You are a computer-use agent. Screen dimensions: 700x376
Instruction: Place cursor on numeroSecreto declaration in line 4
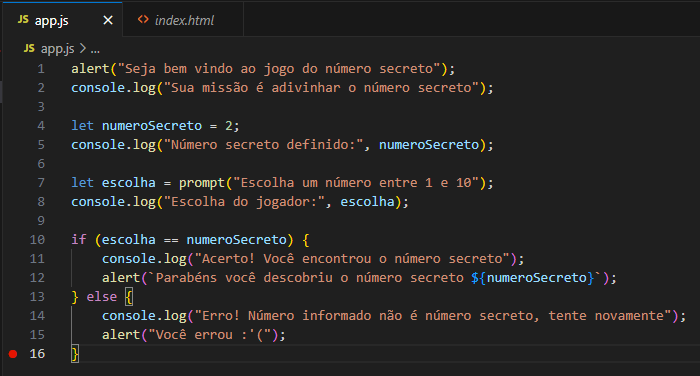coord(152,126)
